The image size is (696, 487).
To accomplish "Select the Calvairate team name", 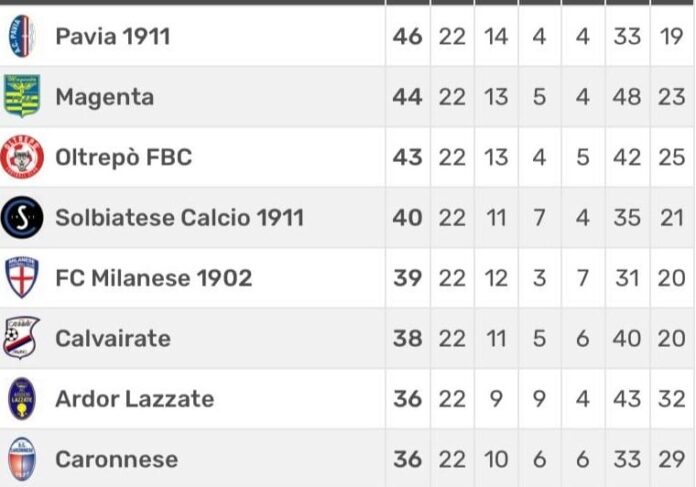I will (x=113, y=338).
